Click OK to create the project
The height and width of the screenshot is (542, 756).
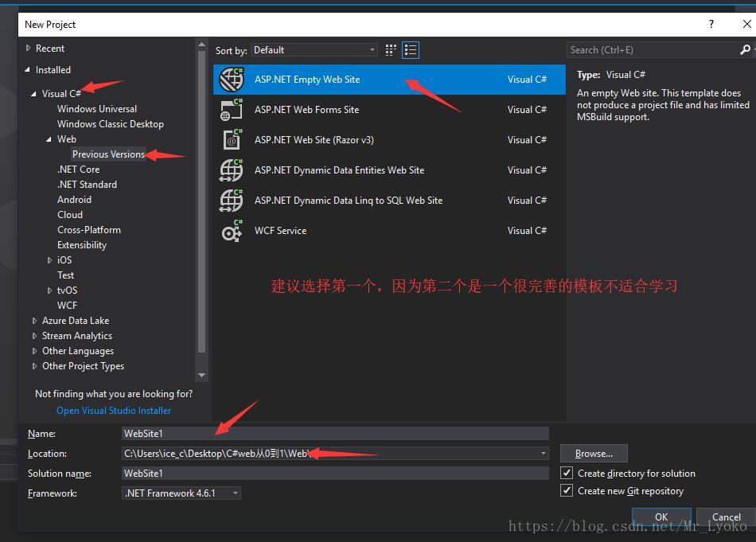(661, 517)
